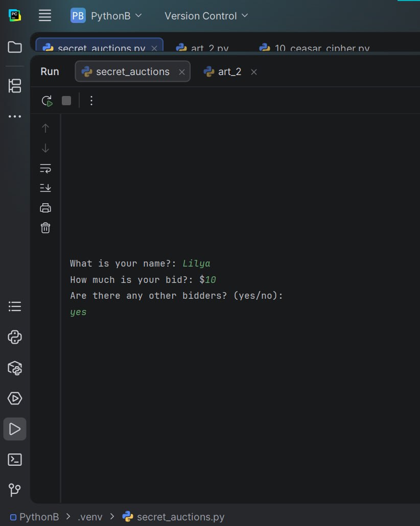Jump up the stack trace
The height and width of the screenshot is (526, 420).
pyautogui.click(x=45, y=128)
